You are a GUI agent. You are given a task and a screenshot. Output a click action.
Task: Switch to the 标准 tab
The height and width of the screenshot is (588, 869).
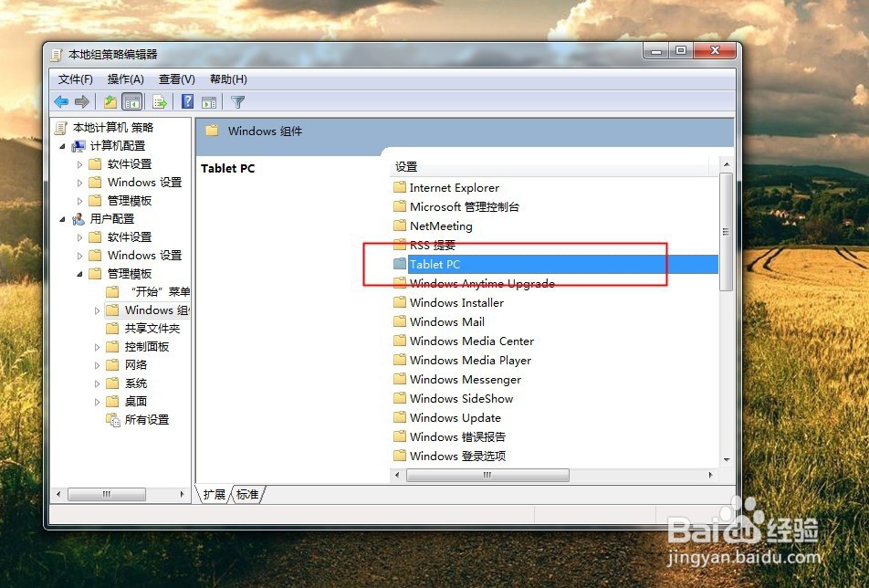point(247,494)
